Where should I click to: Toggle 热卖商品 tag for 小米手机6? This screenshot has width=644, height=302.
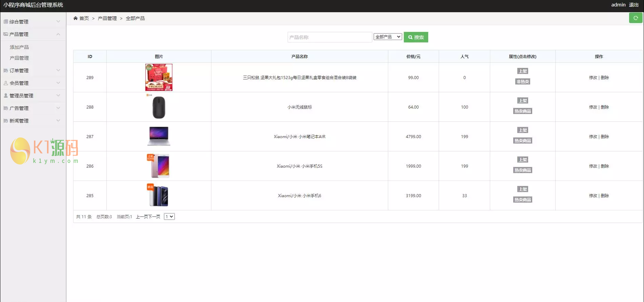[x=523, y=200]
